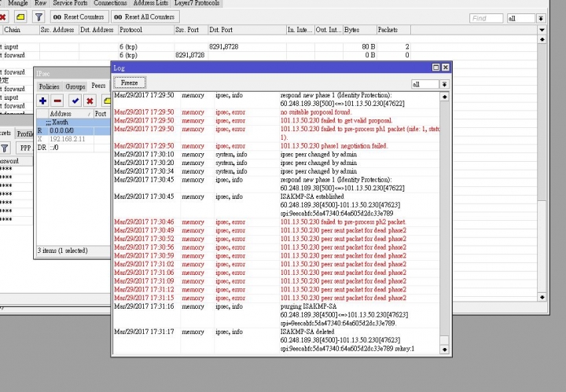Click the yellow comment icon in IPsec toolbar
The image size is (566, 392).
107,101
